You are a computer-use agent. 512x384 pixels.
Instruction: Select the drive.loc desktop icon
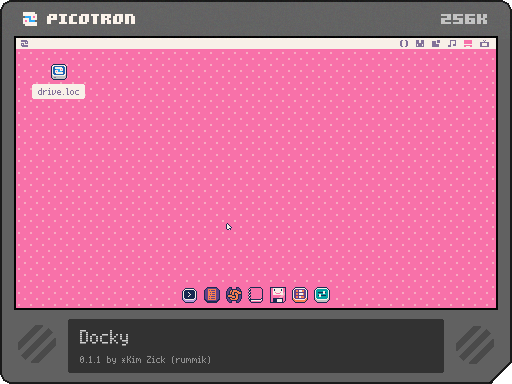pos(59,72)
